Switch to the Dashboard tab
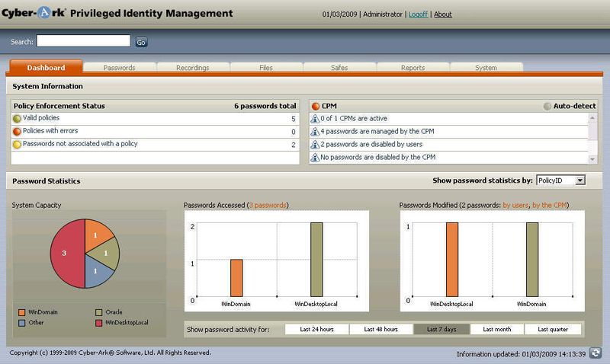This screenshot has width=610, height=364. [46, 67]
